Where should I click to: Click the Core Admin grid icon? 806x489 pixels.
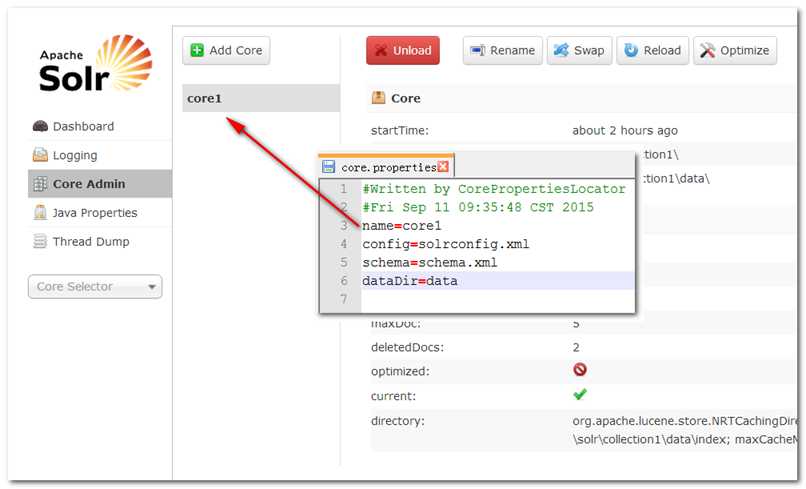coord(40,184)
